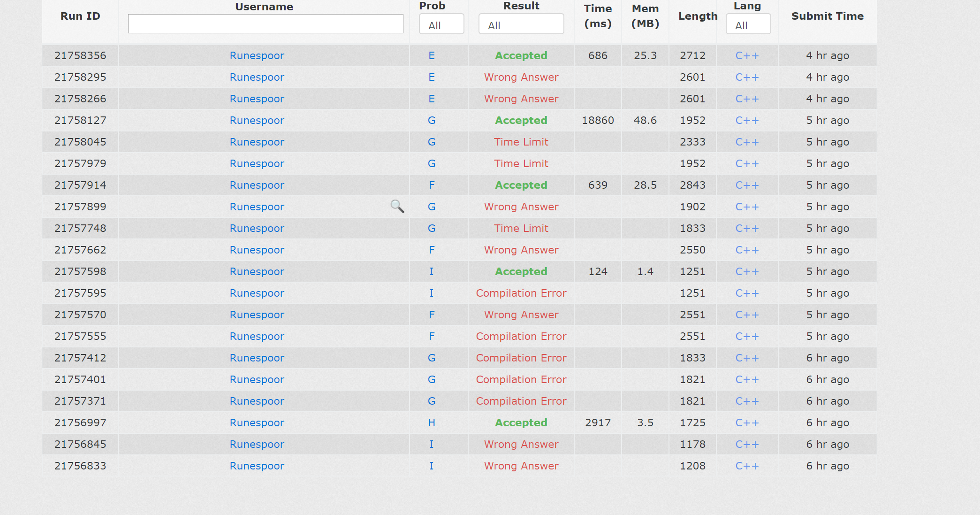Click the magnifier icon in row 21757899

(397, 206)
